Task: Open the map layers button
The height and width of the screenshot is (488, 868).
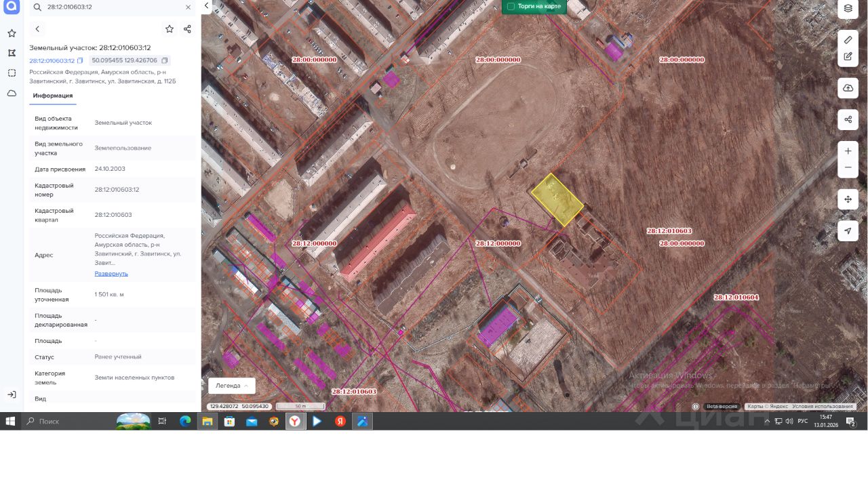Action: coord(848,9)
